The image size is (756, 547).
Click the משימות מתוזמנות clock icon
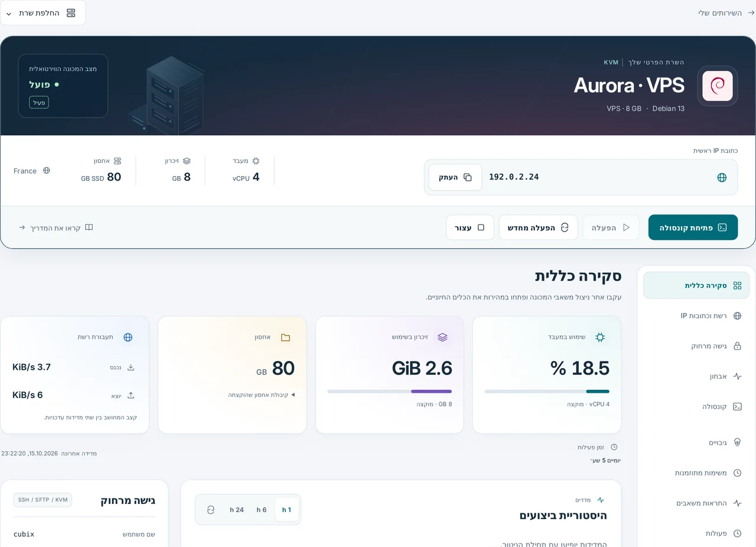[737, 473]
